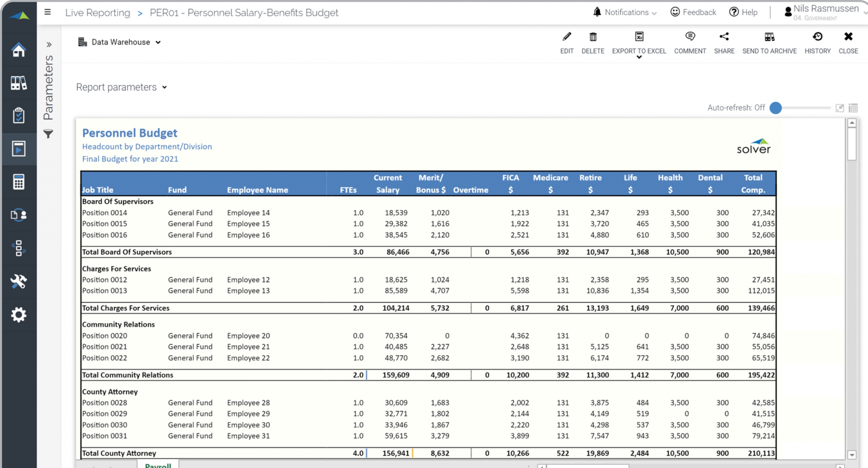Click the filter funnel icon
Screen dimensions: 868x468
tap(48, 134)
